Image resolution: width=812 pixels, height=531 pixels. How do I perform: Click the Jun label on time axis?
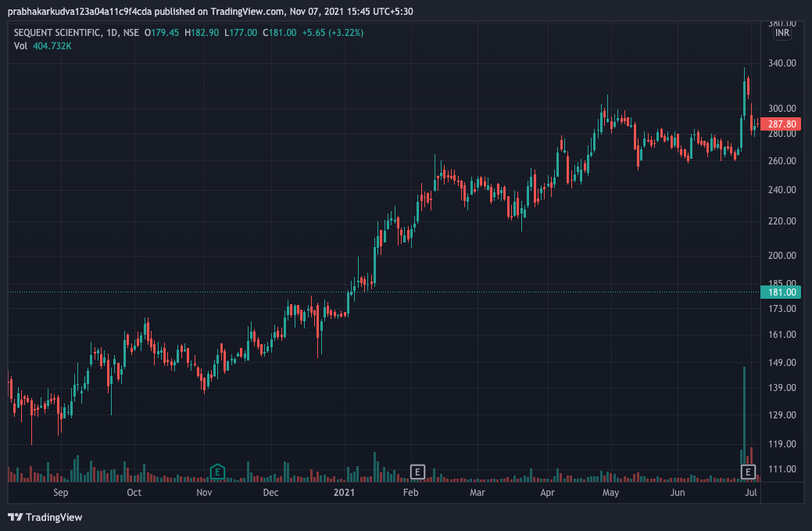[678, 493]
